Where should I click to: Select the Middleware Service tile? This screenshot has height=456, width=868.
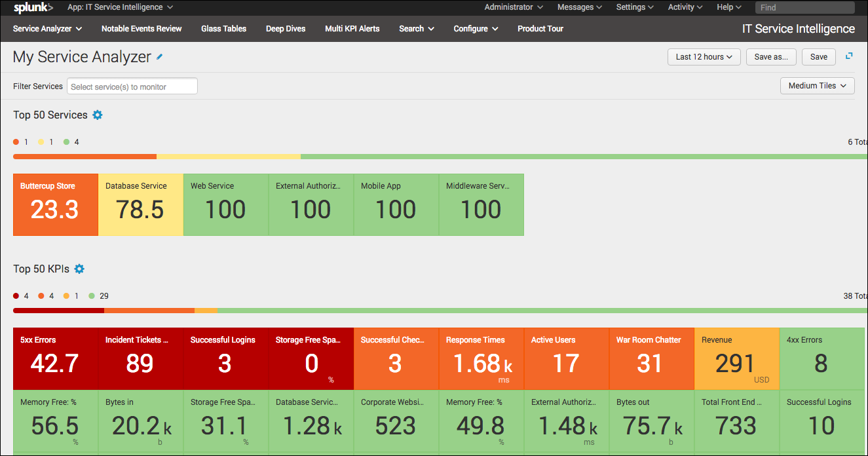[x=481, y=204]
